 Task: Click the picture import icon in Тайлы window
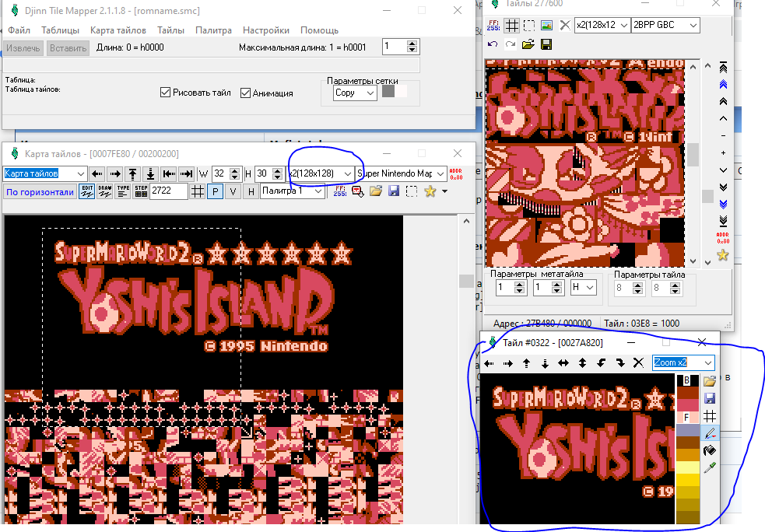547,25
